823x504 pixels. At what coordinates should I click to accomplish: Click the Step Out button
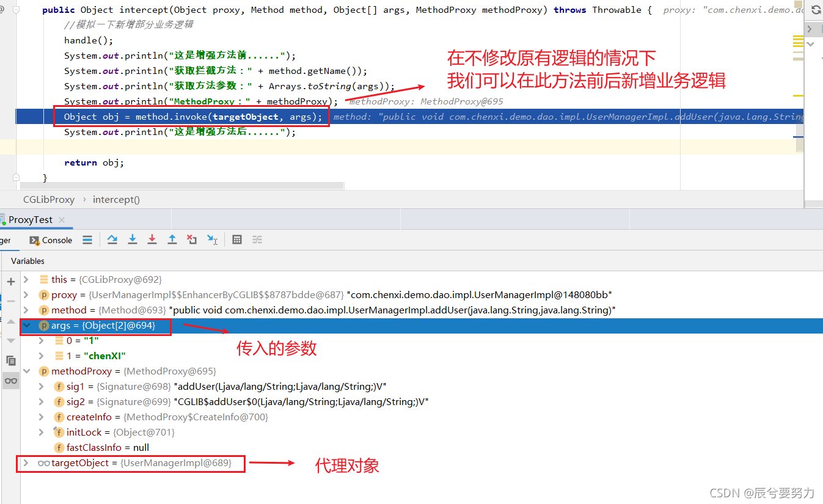click(x=172, y=240)
